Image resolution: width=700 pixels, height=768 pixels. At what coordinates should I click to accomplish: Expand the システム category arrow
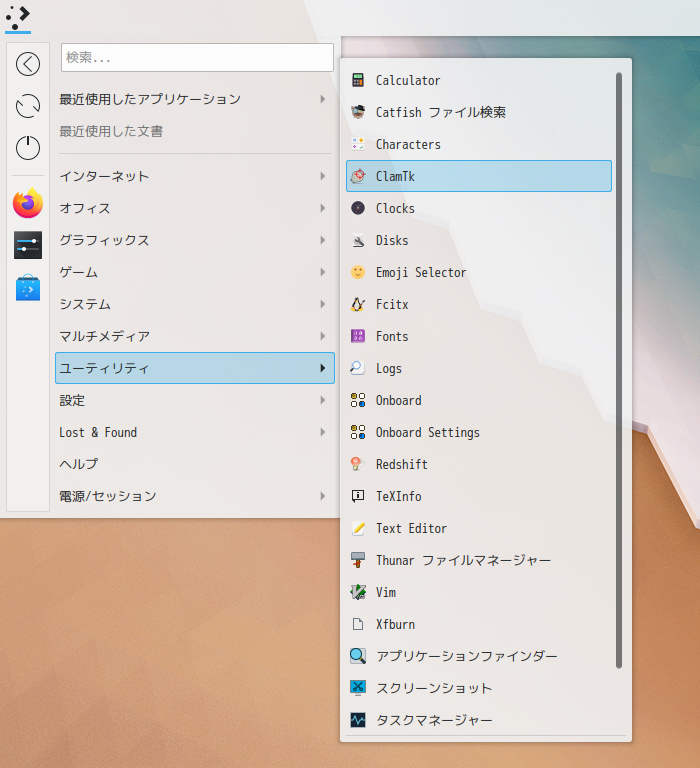click(322, 304)
